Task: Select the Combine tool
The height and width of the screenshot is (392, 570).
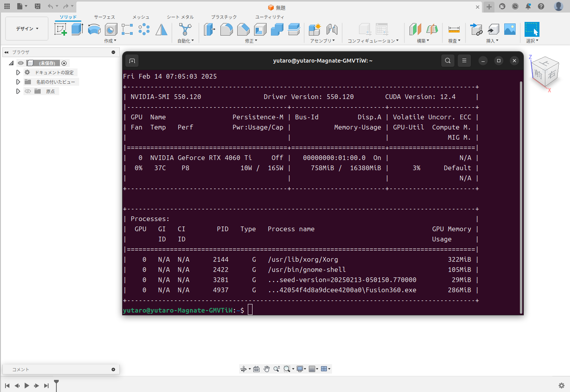Action: tap(277, 29)
